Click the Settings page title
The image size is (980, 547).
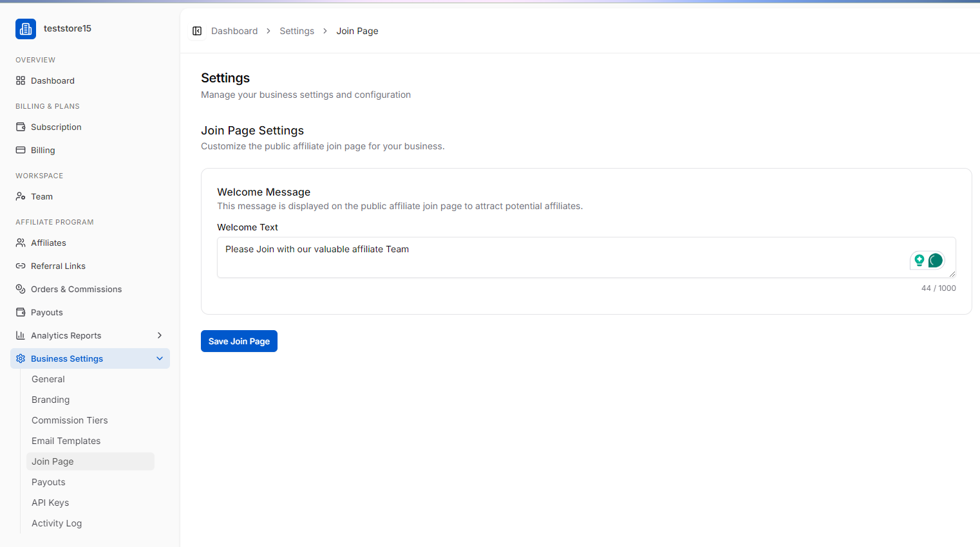click(225, 78)
